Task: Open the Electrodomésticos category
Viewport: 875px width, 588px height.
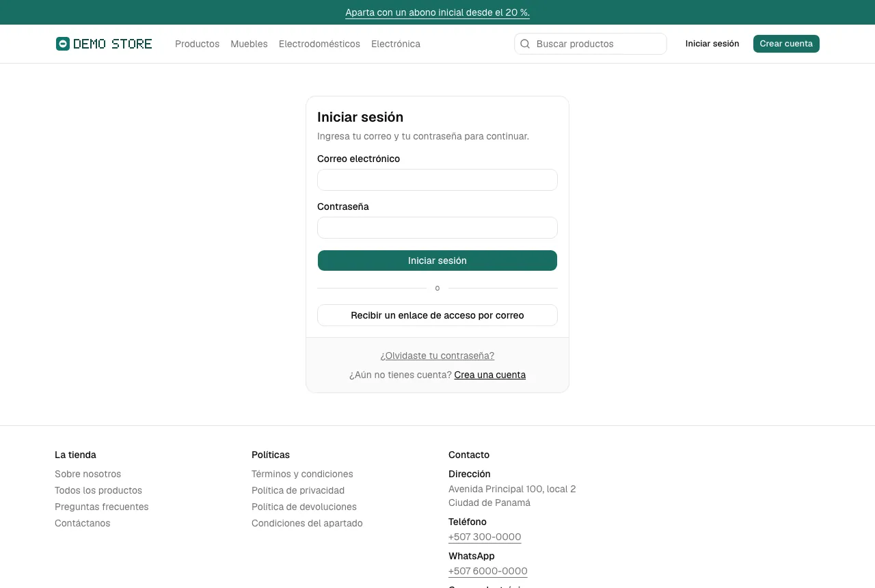Action: 319,44
